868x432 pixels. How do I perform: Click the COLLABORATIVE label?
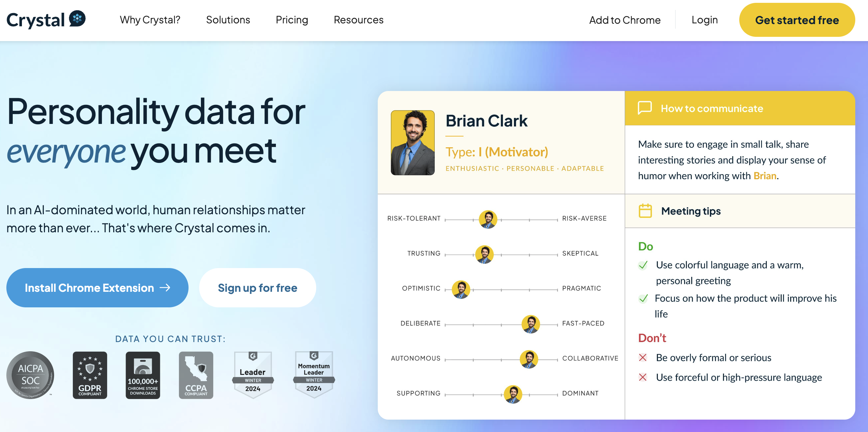(590, 358)
